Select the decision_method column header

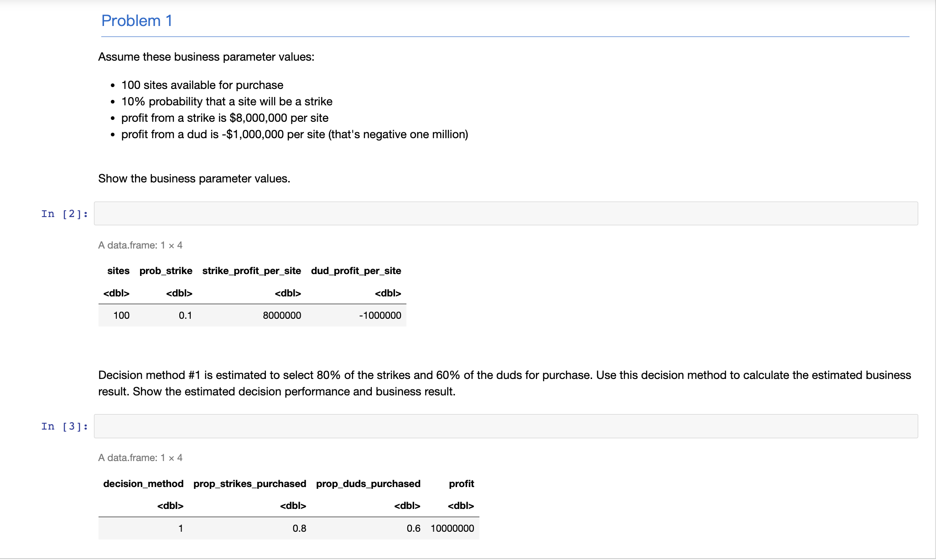pyautogui.click(x=143, y=483)
